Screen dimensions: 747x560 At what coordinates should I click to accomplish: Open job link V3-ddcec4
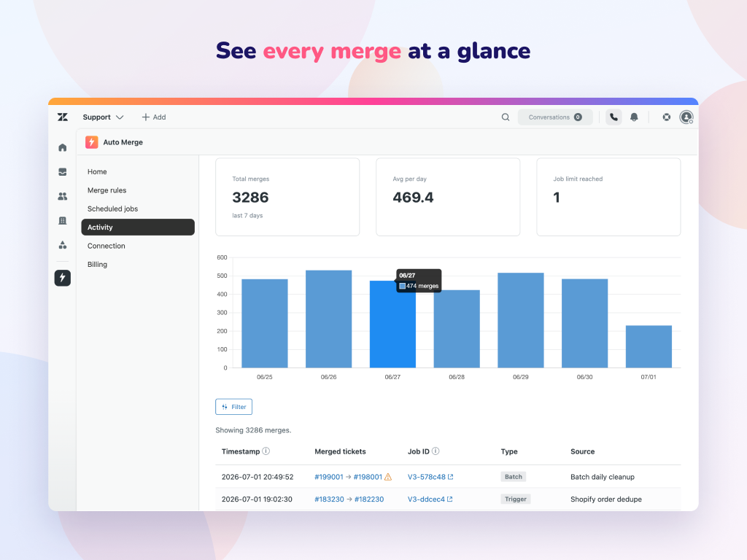click(x=426, y=499)
